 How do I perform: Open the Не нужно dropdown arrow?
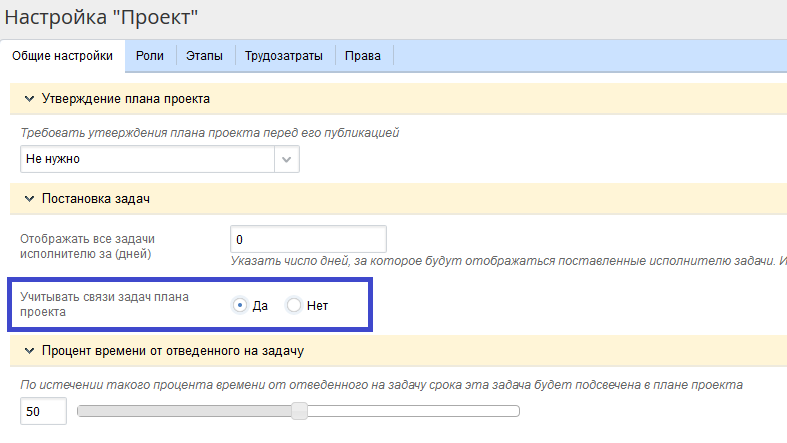click(287, 159)
